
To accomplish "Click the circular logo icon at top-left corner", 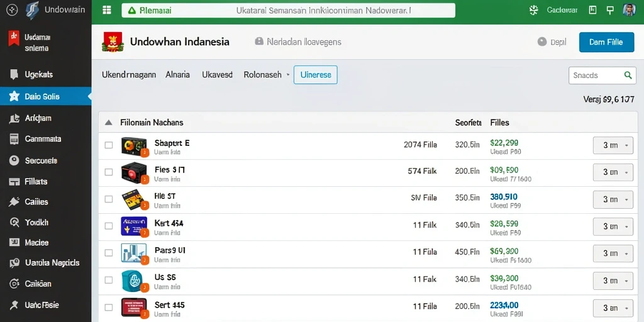I will click(12, 10).
